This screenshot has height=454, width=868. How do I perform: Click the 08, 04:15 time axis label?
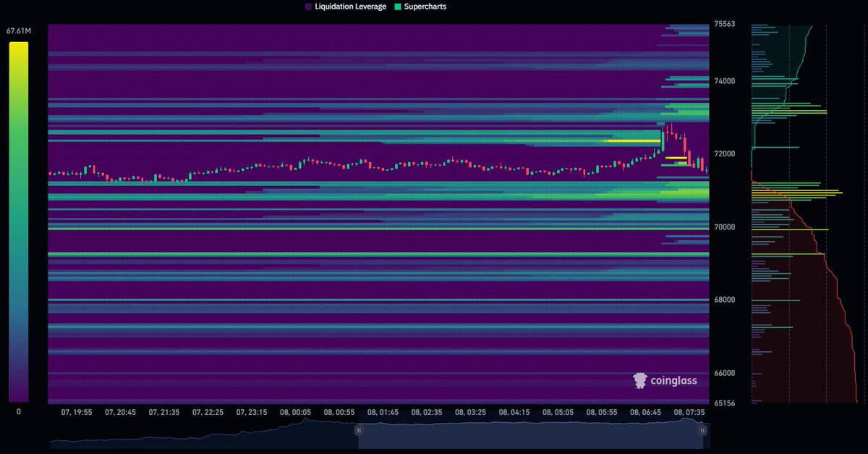pos(514,412)
